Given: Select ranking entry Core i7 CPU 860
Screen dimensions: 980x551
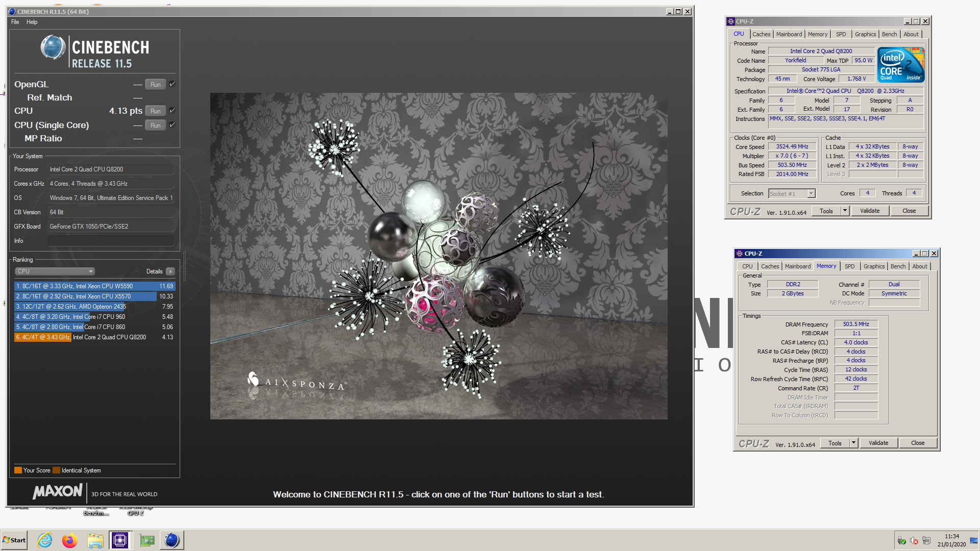Looking at the screenshot, I should coord(94,327).
